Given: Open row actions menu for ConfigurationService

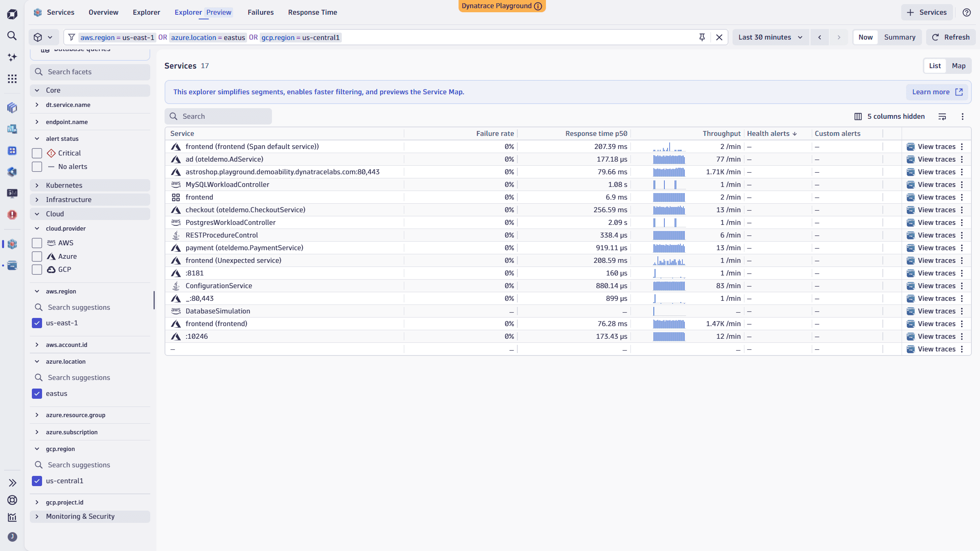Looking at the screenshot, I should [x=962, y=286].
